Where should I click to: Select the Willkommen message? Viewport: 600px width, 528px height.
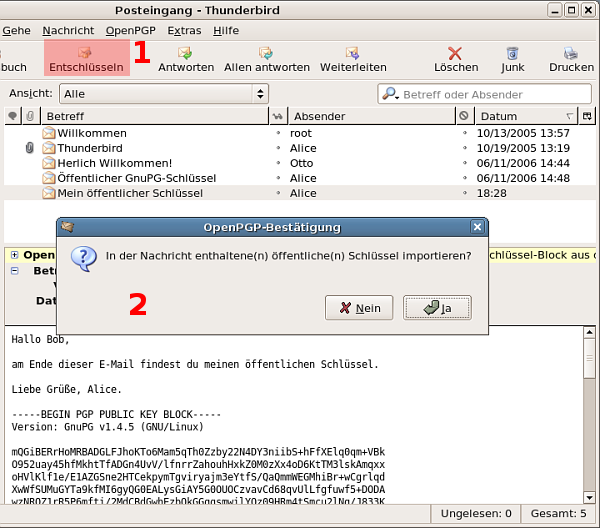(300, 133)
